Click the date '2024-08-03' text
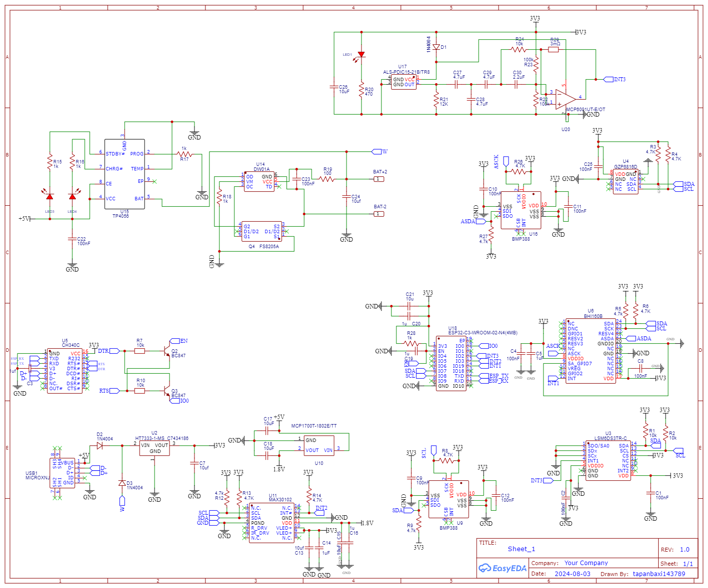 572,574
